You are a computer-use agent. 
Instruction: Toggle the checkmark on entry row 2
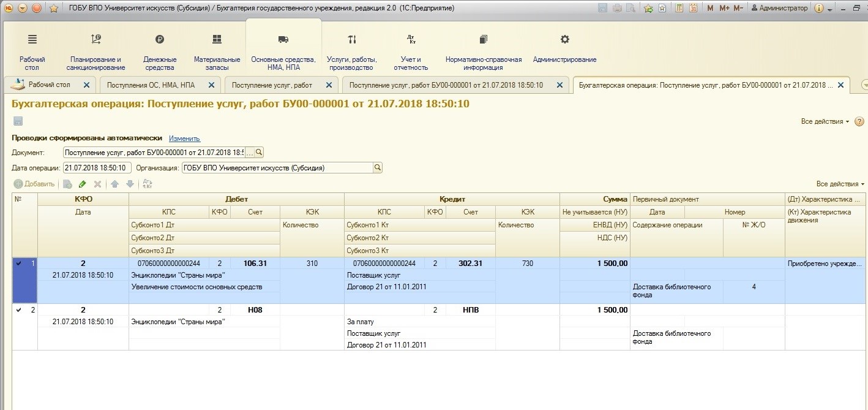coord(18,310)
